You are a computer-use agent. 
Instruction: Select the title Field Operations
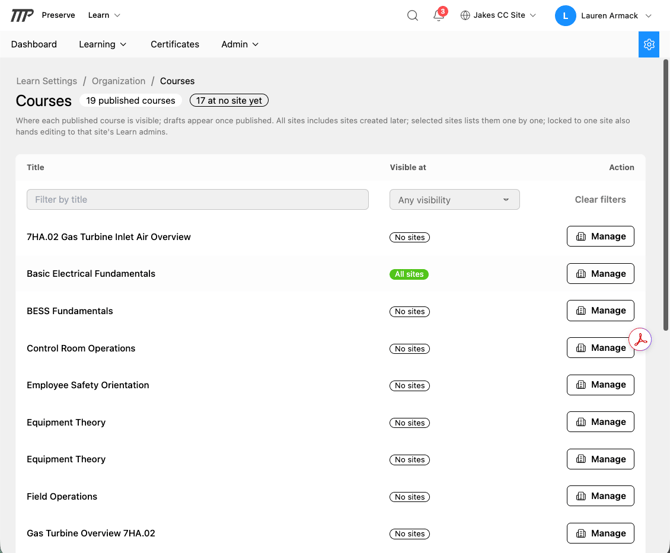click(x=62, y=497)
